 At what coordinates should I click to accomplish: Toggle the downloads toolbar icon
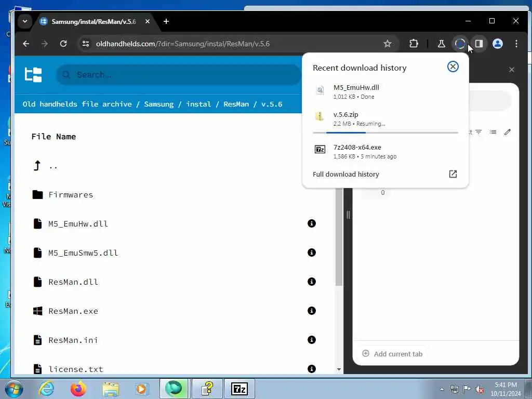460,44
